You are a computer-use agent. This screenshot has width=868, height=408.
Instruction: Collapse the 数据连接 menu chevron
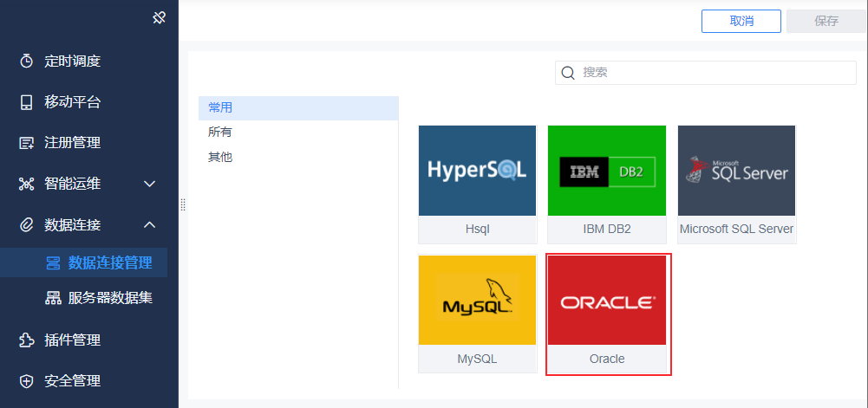[x=149, y=225]
